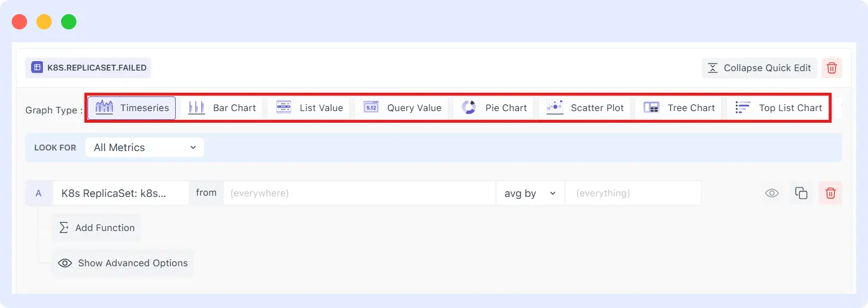Switch to Tree Chart graph type
868x308 pixels.
click(x=679, y=108)
